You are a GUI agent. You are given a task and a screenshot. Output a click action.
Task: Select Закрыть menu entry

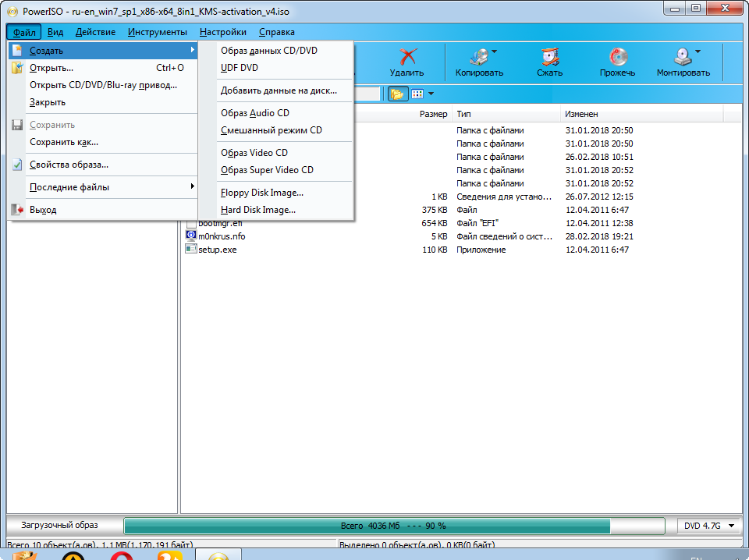click(103, 102)
